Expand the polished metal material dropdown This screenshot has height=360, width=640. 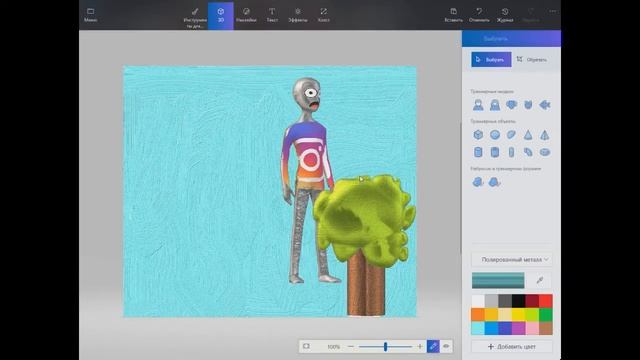512,259
